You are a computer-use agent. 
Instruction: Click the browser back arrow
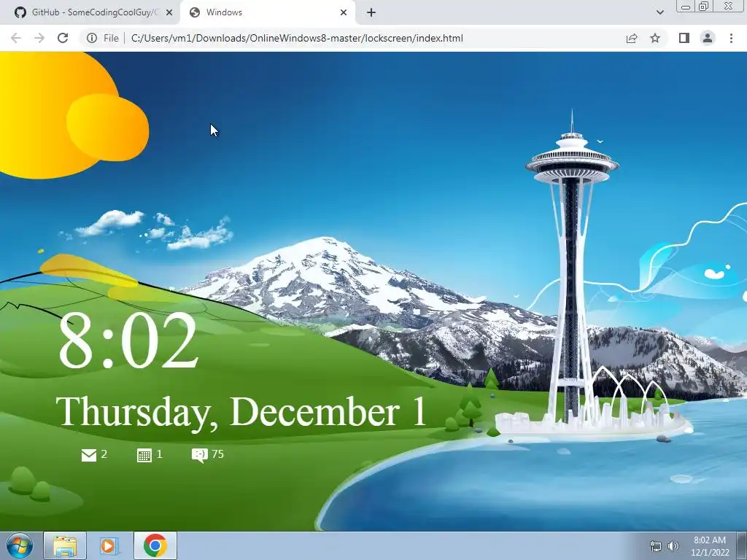[x=16, y=38]
